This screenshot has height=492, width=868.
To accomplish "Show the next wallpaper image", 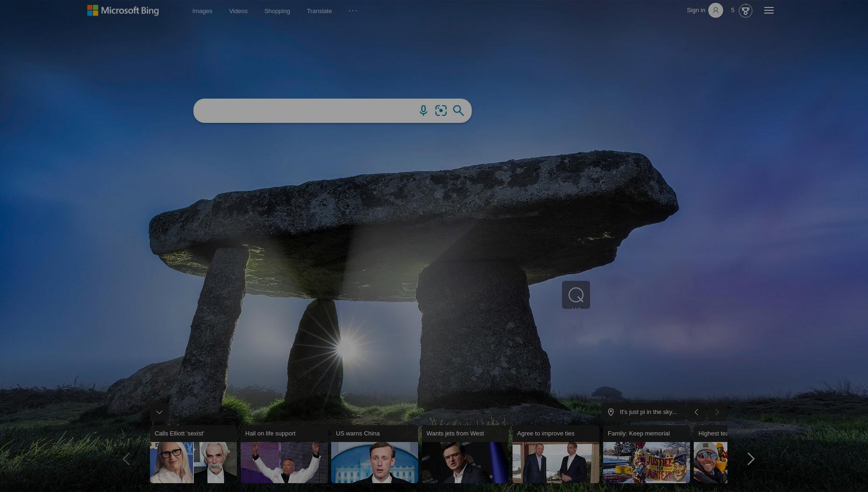I will 718,412.
